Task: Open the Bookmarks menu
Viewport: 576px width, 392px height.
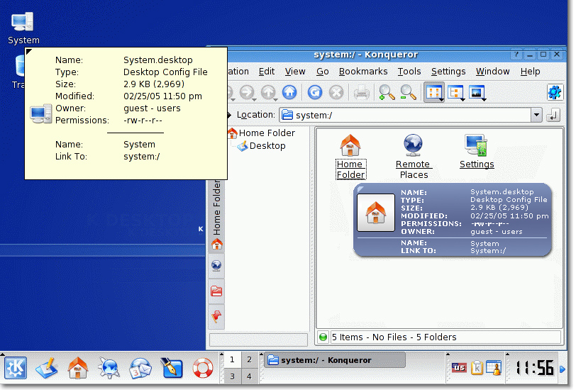Action: click(363, 71)
